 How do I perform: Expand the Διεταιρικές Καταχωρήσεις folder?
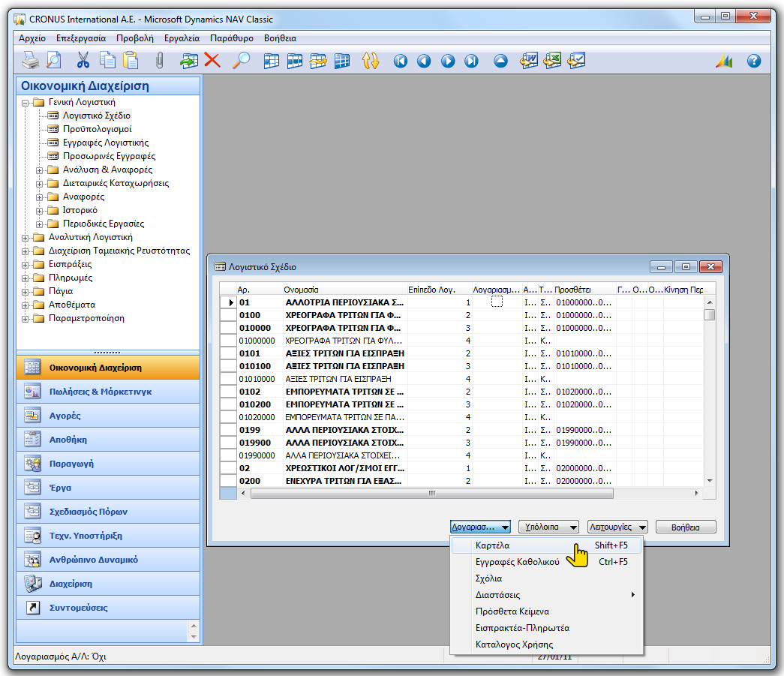(x=40, y=184)
